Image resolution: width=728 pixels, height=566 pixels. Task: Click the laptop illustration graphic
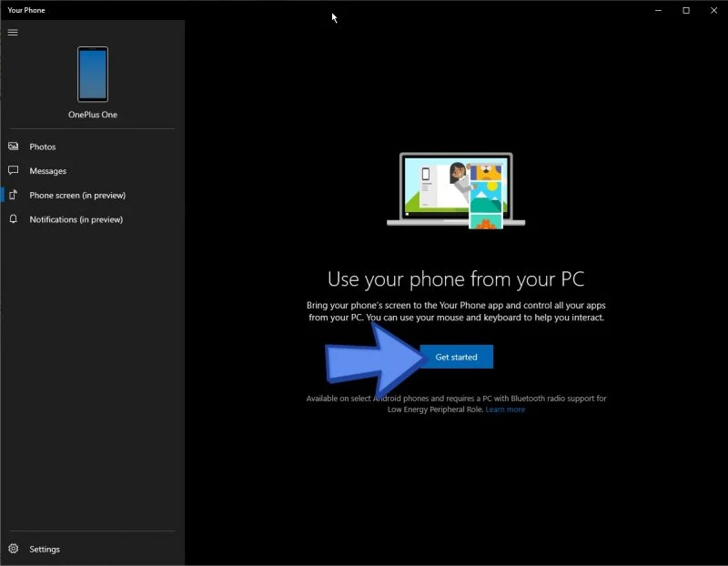coord(455,191)
